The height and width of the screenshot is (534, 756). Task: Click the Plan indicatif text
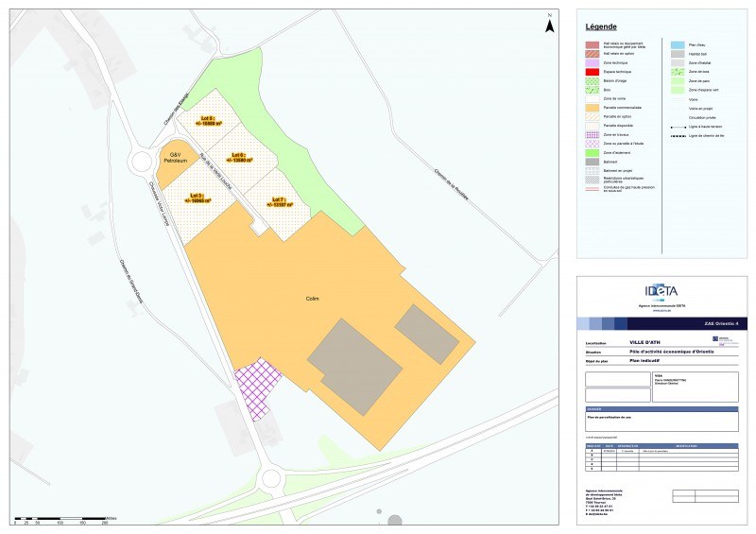coord(644,361)
